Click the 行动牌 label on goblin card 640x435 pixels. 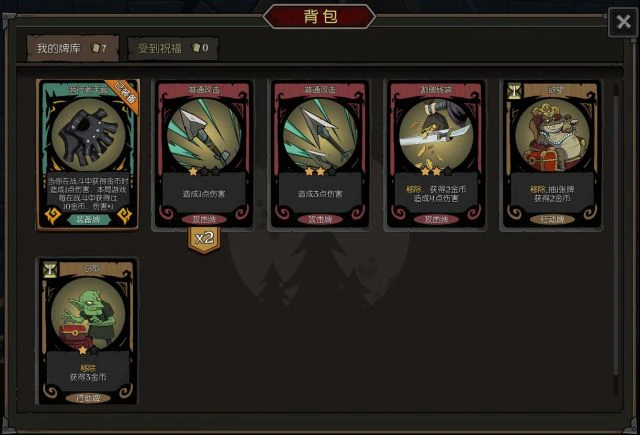88,397
